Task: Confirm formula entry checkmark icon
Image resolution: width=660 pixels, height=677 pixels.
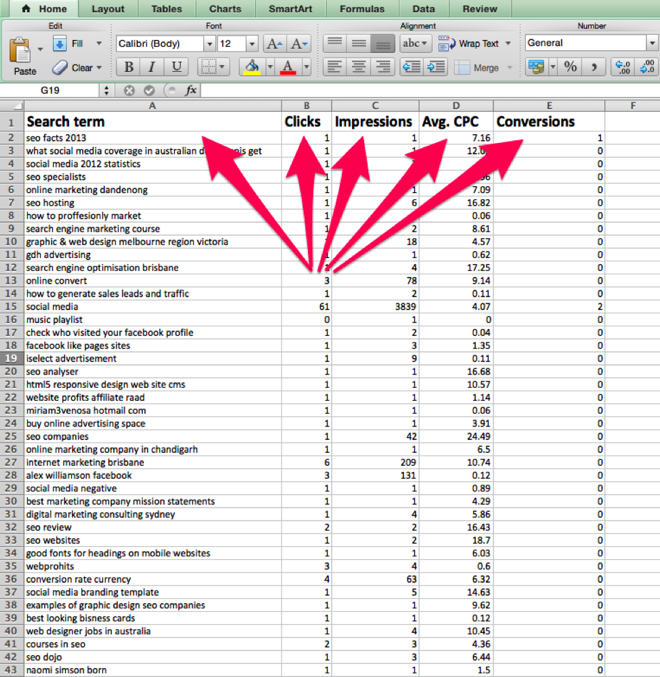Action: click(149, 91)
